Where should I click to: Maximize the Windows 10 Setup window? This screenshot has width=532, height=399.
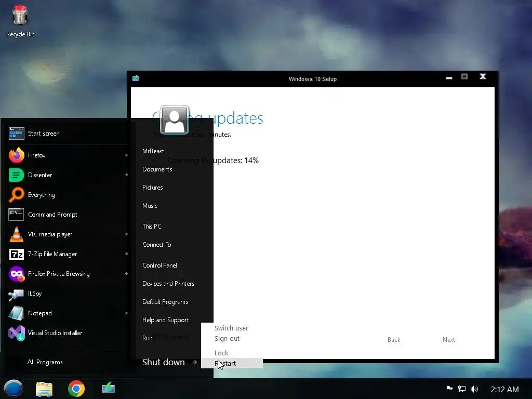464,77
